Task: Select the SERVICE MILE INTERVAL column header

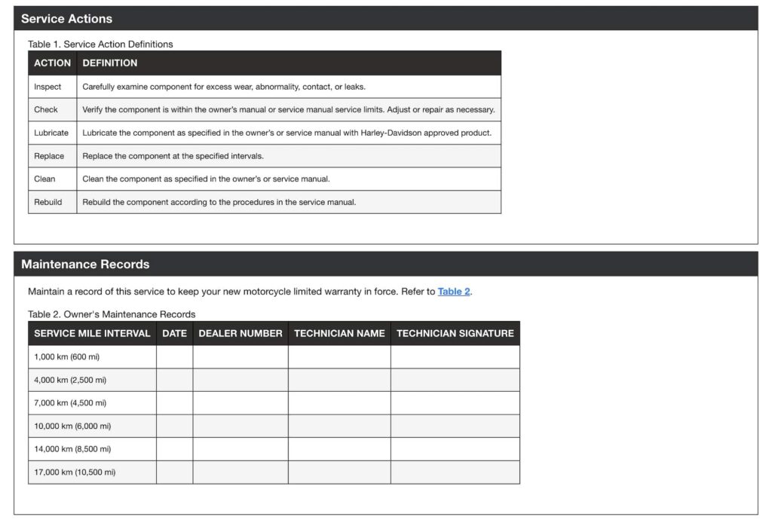Action: tap(91, 332)
